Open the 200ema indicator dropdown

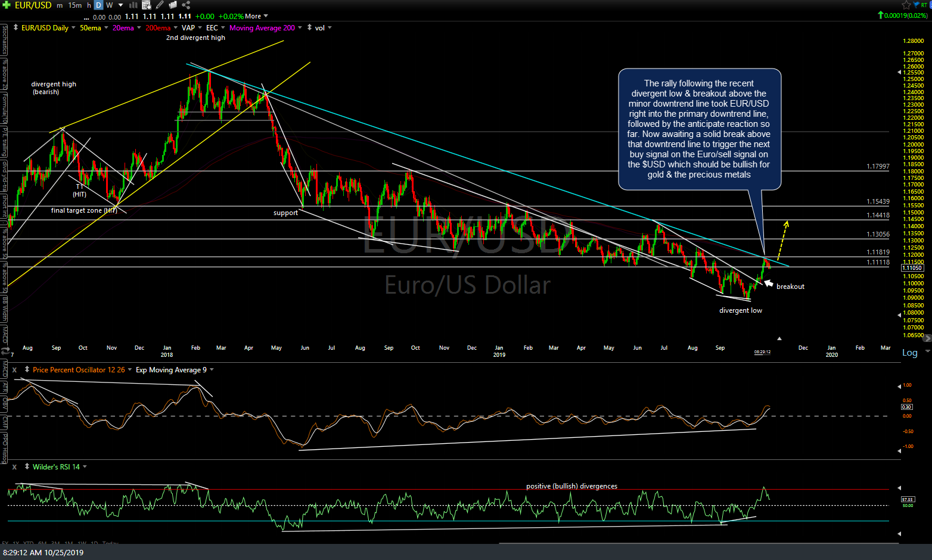tap(176, 28)
